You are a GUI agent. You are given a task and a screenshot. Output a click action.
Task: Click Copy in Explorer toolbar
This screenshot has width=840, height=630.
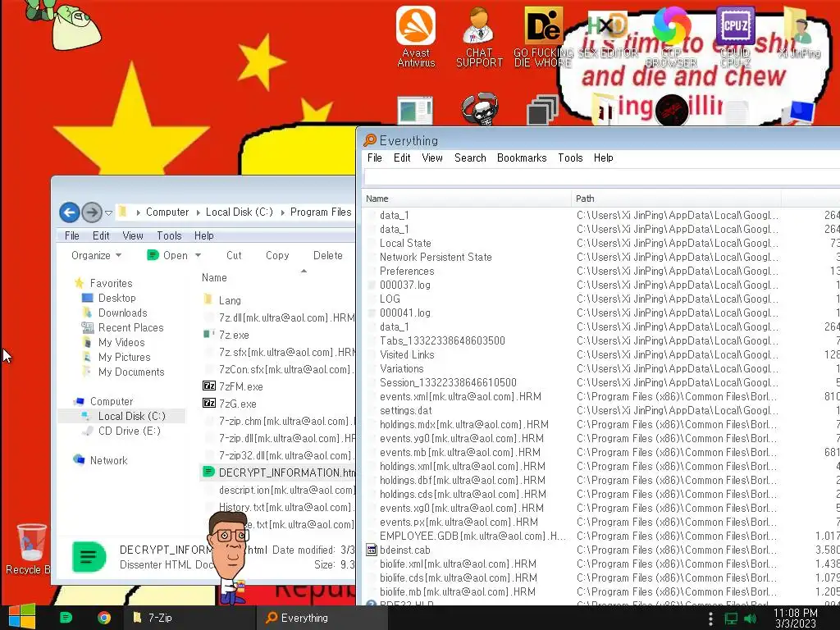[x=277, y=256]
